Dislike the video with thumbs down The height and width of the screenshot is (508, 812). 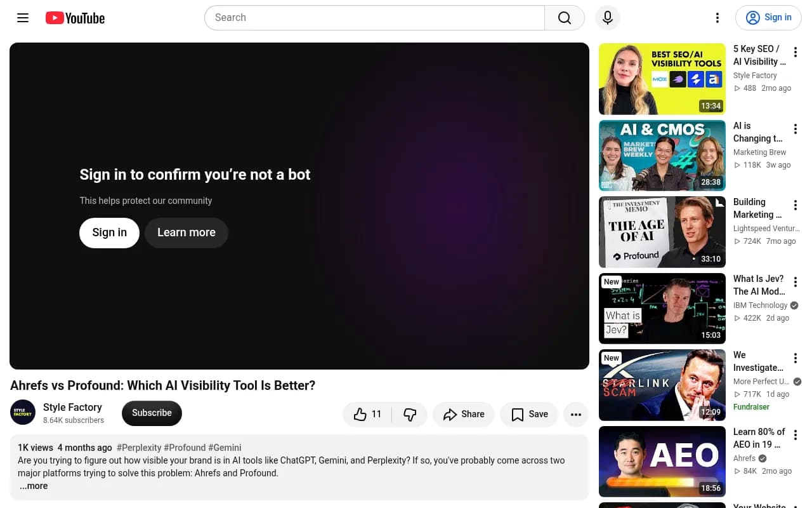point(410,414)
